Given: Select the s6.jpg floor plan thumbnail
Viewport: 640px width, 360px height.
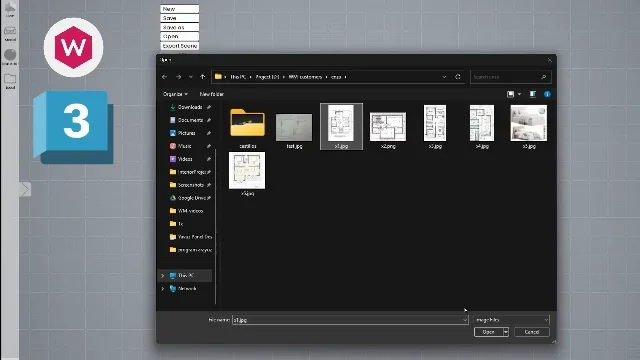Looking at the screenshot, I should click(x=247, y=170).
